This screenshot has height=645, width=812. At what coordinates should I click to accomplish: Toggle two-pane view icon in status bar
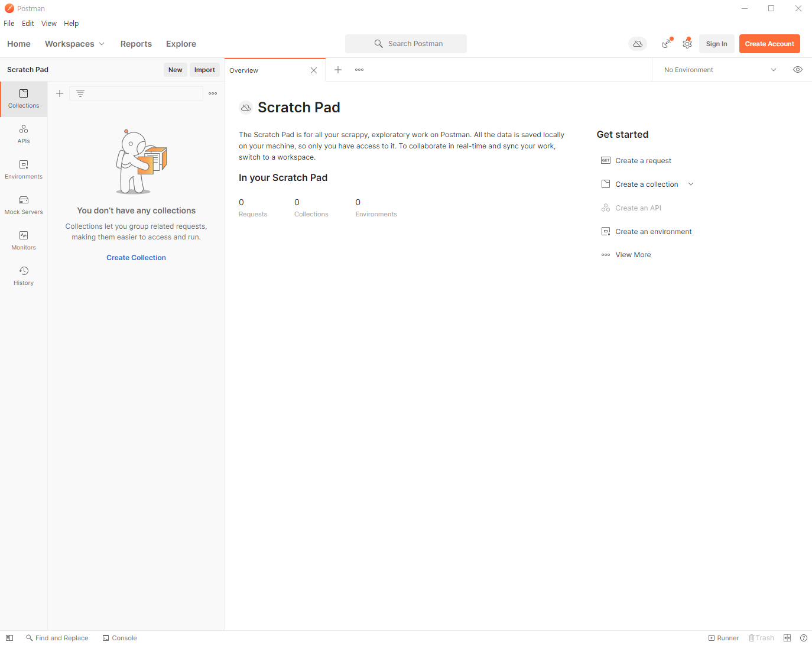click(x=787, y=638)
